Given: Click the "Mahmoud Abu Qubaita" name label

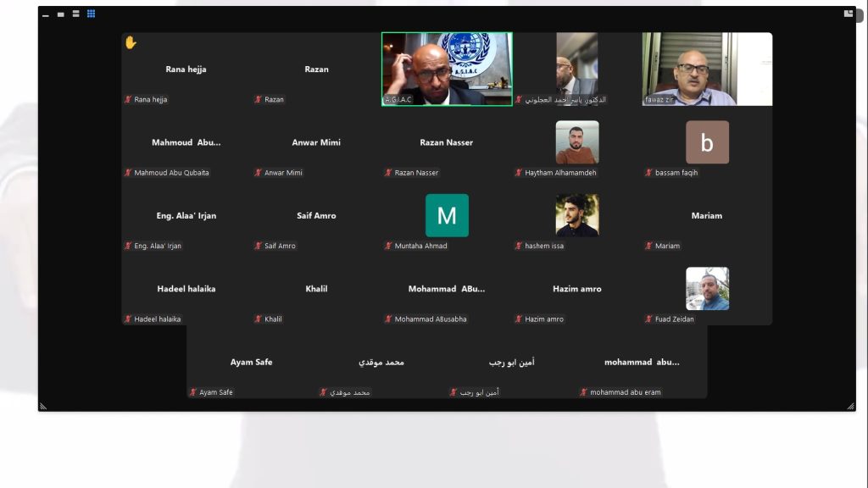Looking at the screenshot, I should click(171, 173).
